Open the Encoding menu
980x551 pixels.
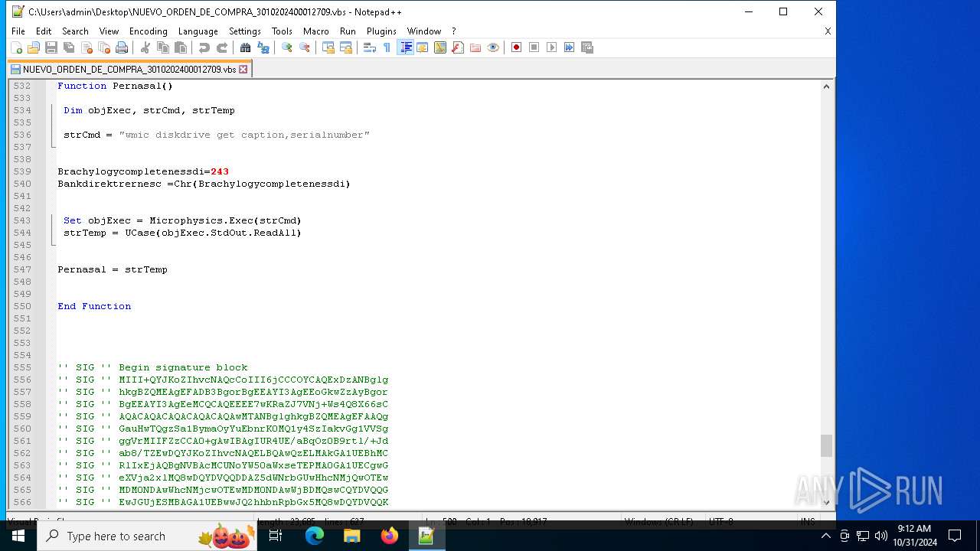point(149,31)
